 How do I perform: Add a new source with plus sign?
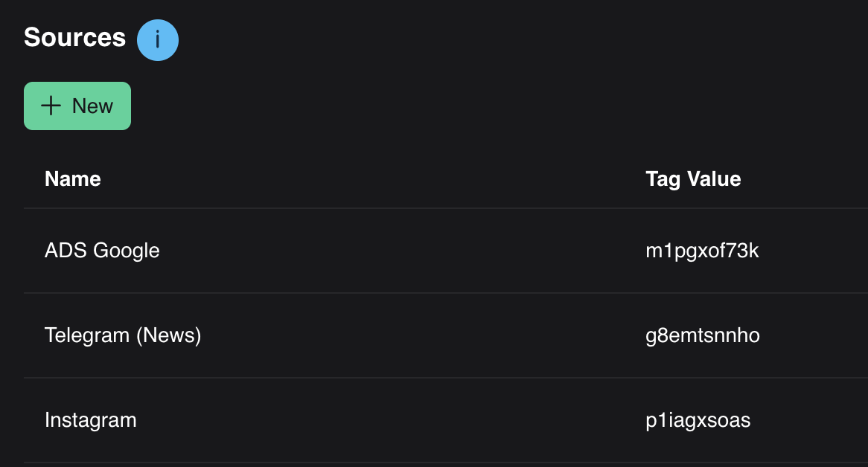coord(51,106)
